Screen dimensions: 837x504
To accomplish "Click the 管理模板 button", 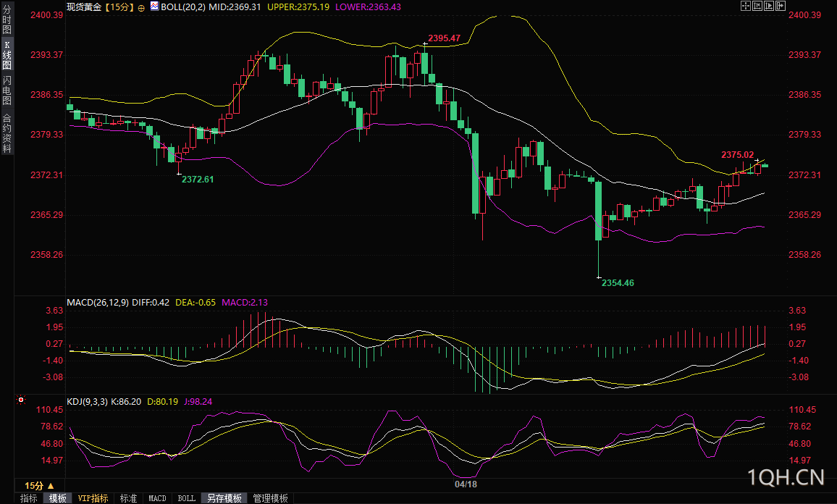I will (x=270, y=498).
